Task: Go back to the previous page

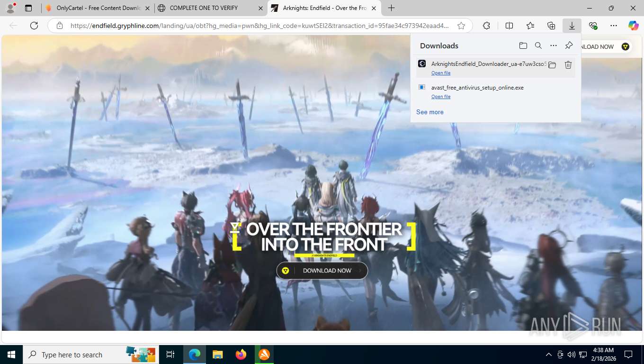Action: 13,26
